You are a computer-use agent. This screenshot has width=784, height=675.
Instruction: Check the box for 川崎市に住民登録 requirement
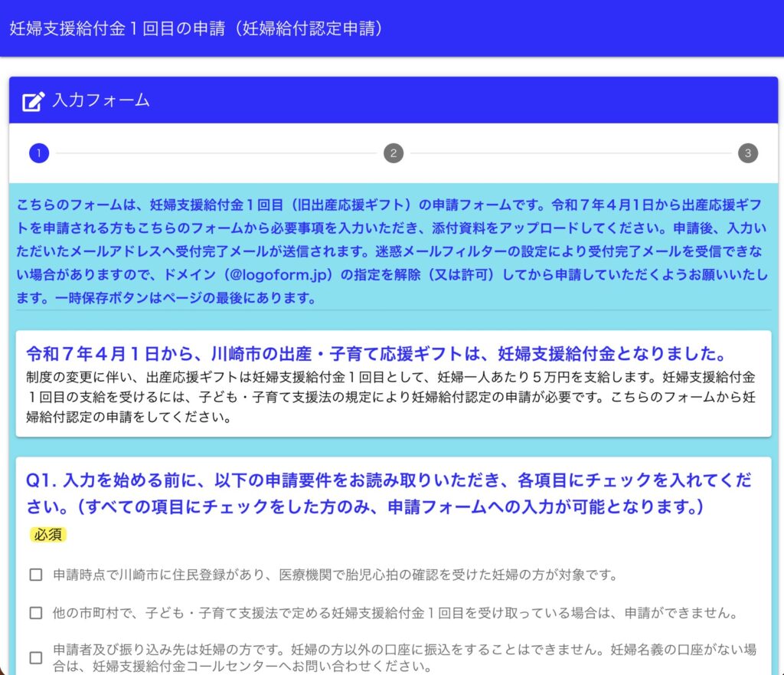pyautogui.click(x=36, y=575)
